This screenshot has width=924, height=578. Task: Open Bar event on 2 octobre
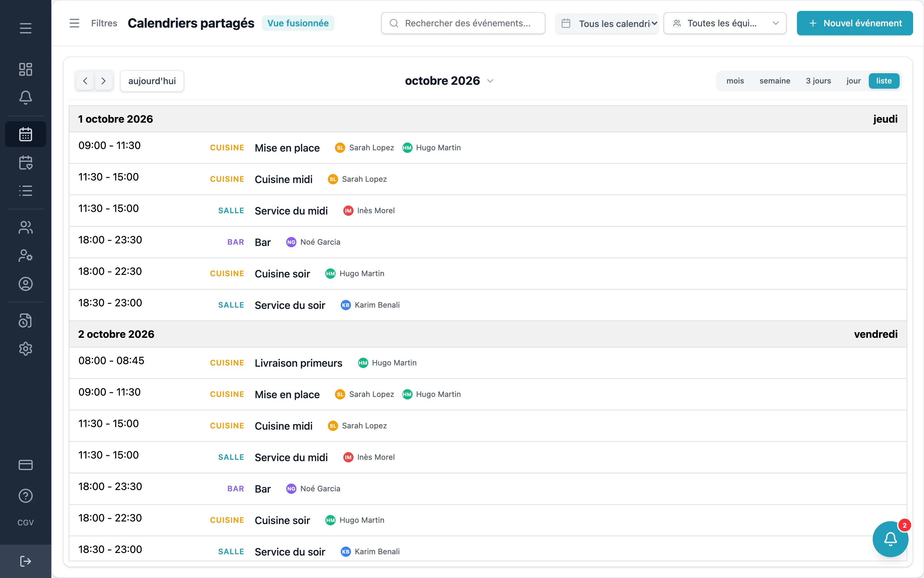tap(488, 488)
